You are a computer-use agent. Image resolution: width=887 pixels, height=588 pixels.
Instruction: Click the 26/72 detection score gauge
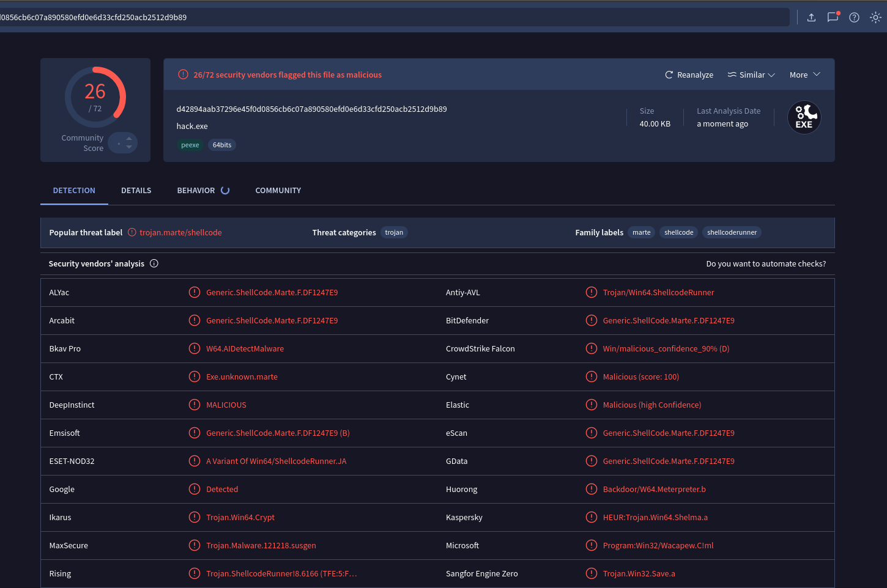pos(95,97)
